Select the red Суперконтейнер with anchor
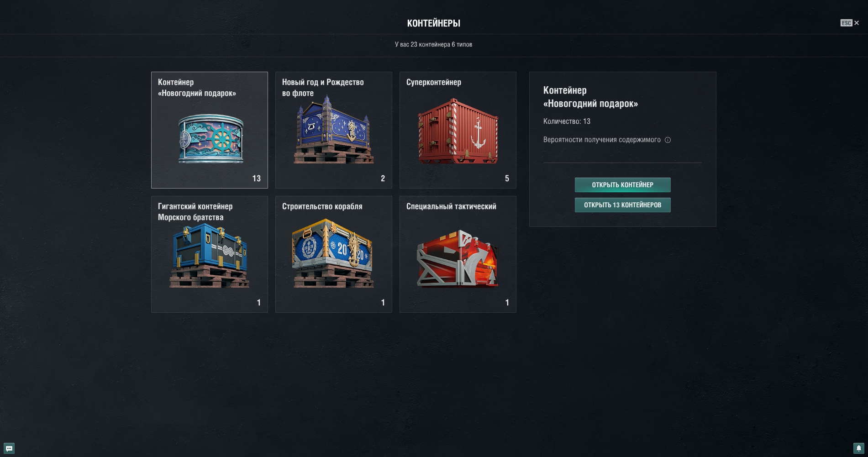The image size is (868, 457). (458, 131)
